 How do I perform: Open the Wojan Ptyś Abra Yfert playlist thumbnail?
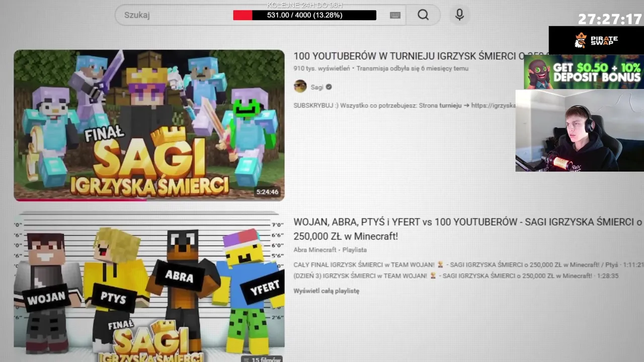pyautogui.click(x=149, y=287)
